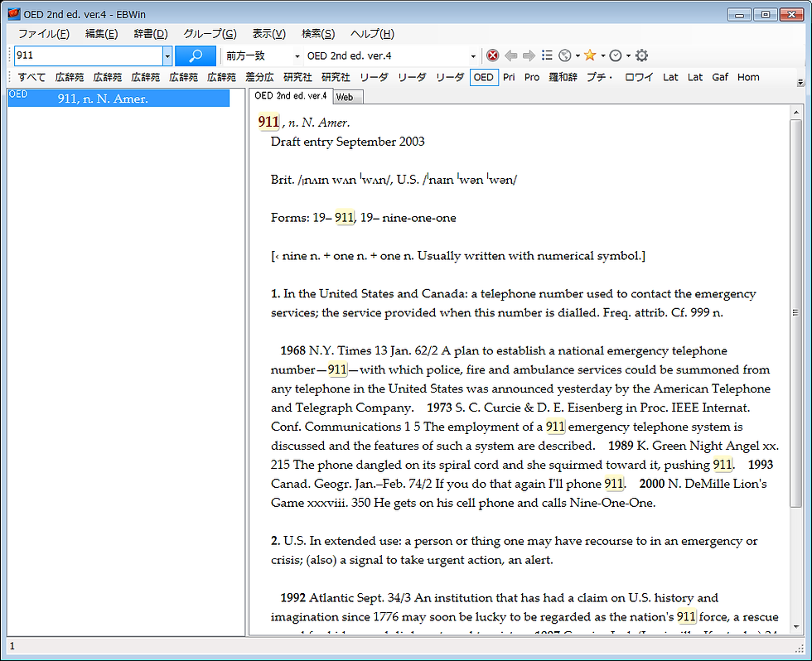Select the OED dictionary button

click(484, 77)
